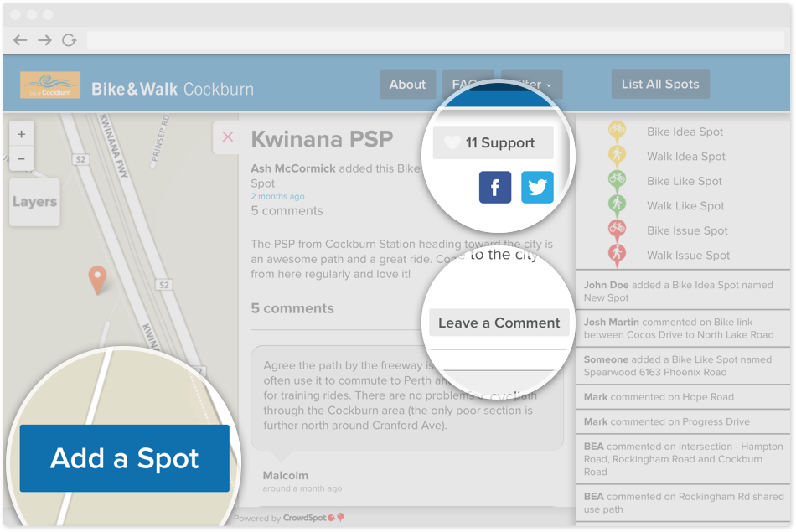Open the Filter dropdown

tap(531, 85)
